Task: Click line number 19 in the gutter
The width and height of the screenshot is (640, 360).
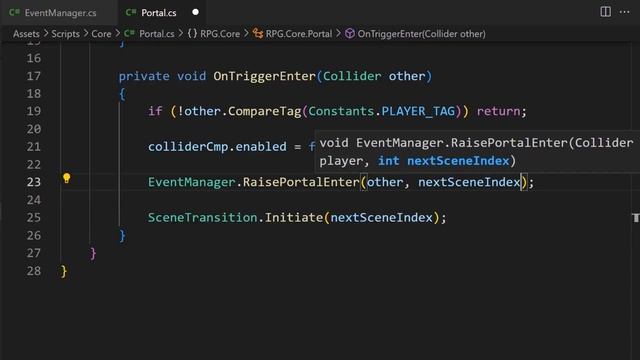Action: [x=33, y=111]
